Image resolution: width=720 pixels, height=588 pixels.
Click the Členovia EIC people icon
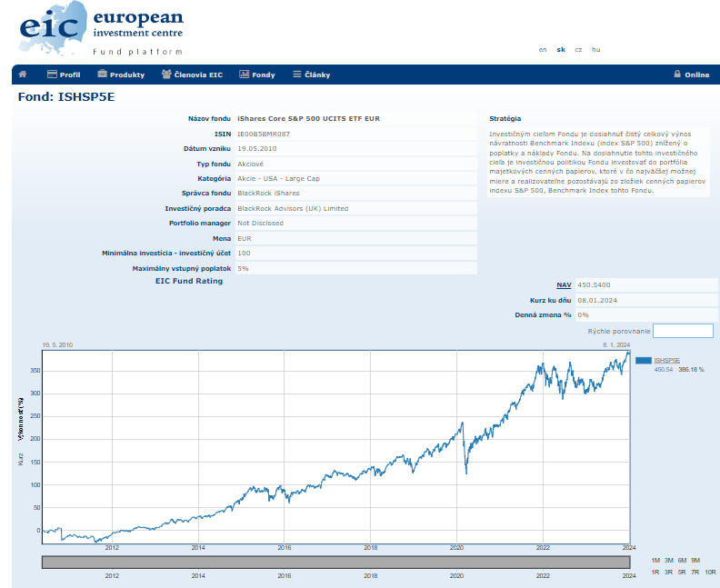166,75
